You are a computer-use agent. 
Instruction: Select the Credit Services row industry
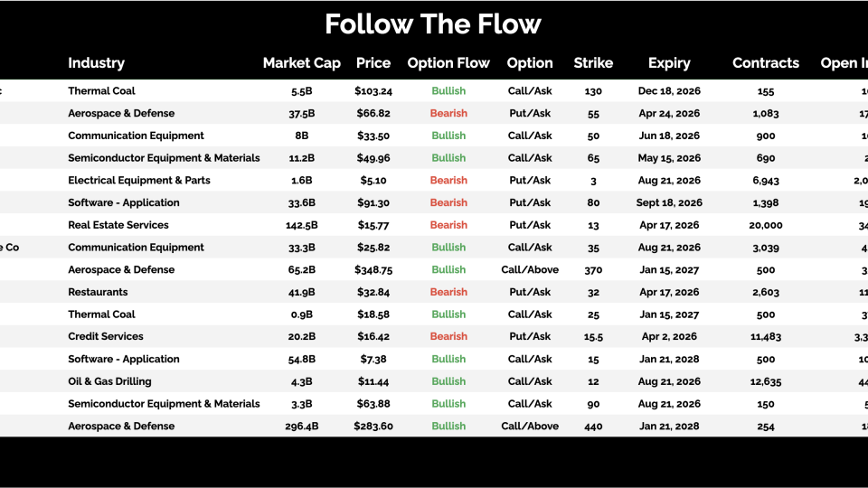[x=106, y=336]
